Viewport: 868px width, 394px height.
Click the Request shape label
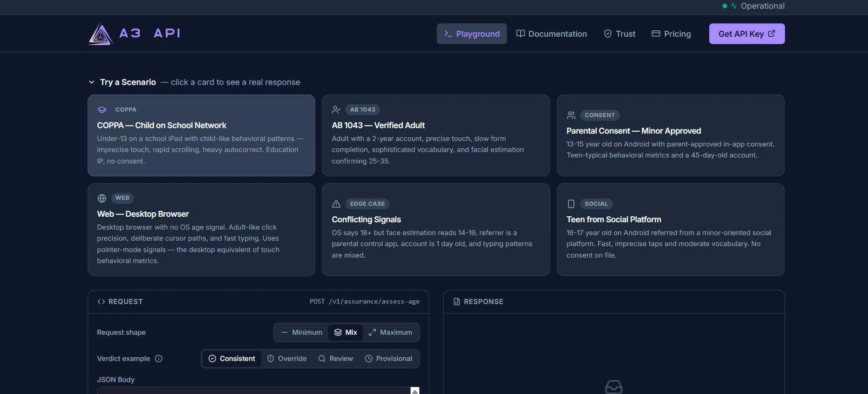point(121,332)
